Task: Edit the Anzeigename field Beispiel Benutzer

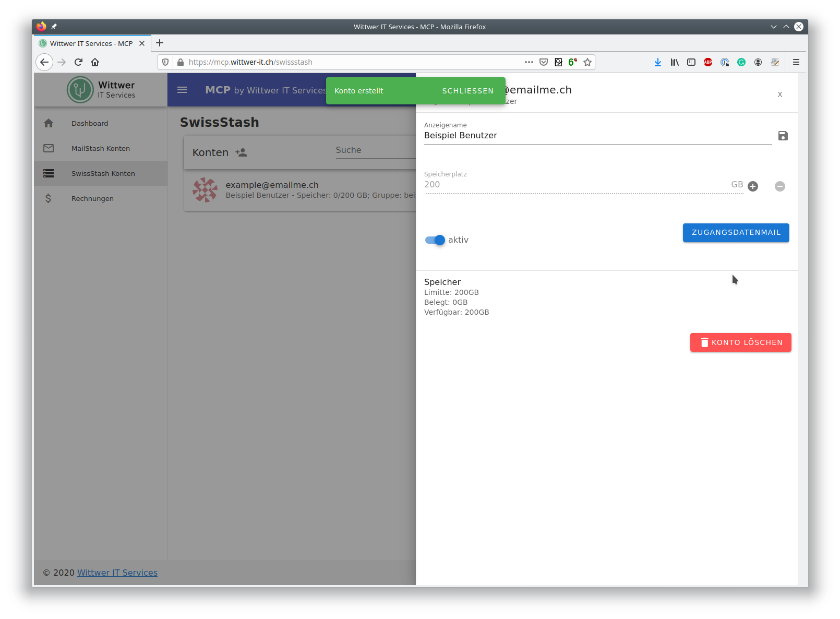Action: [597, 136]
